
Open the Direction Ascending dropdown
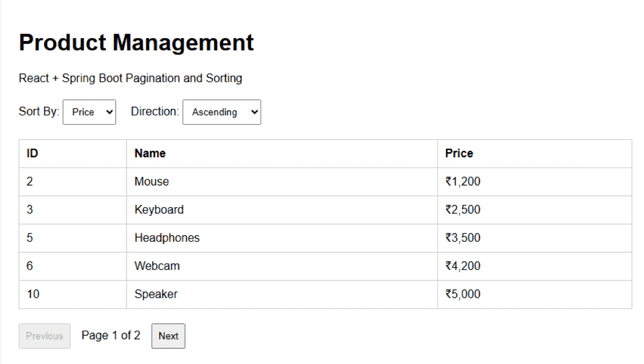(x=222, y=112)
